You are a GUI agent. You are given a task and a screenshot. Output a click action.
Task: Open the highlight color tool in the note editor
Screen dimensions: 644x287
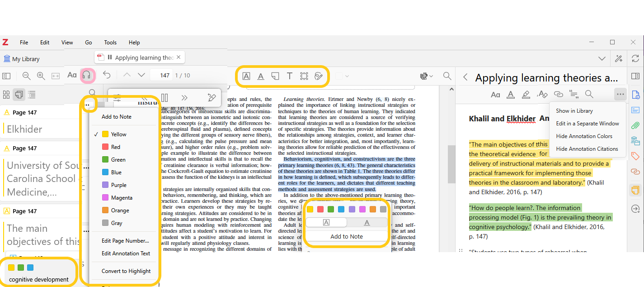[x=526, y=94]
